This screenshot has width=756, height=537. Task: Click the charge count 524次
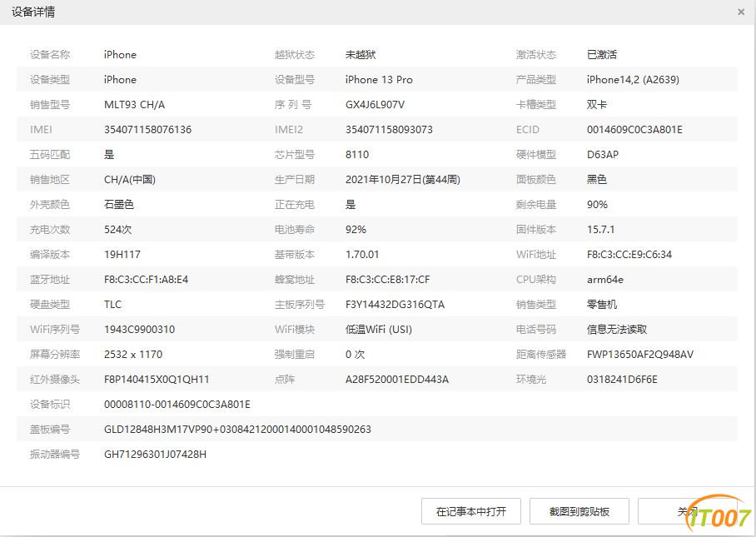118,230
